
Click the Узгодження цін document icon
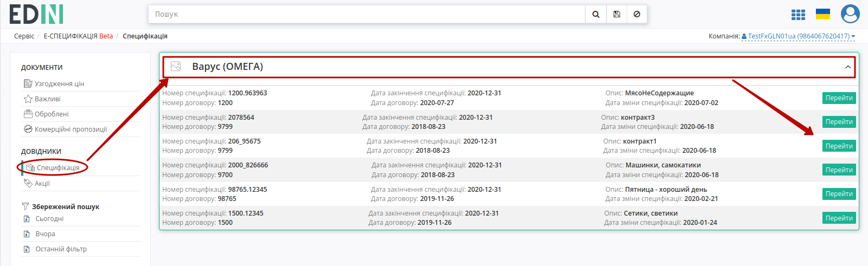(x=28, y=83)
